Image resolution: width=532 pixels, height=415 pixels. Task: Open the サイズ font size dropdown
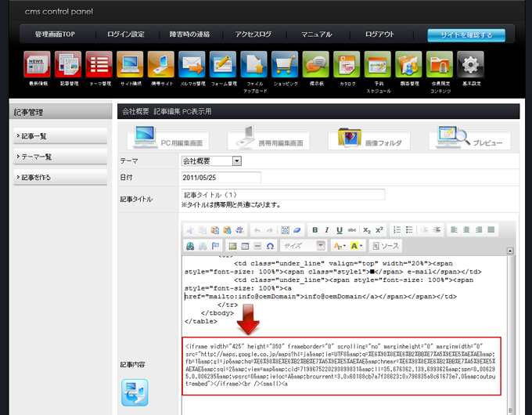point(304,246)
